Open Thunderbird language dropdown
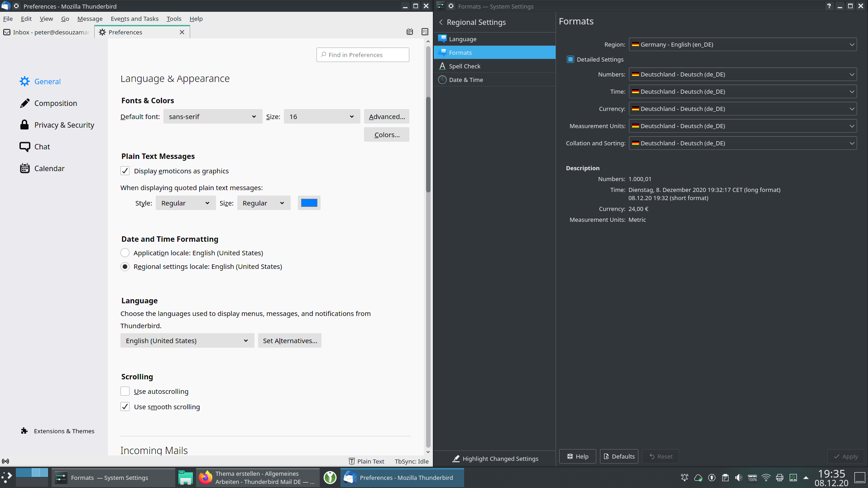868x488 pixels. coord(187,340)
